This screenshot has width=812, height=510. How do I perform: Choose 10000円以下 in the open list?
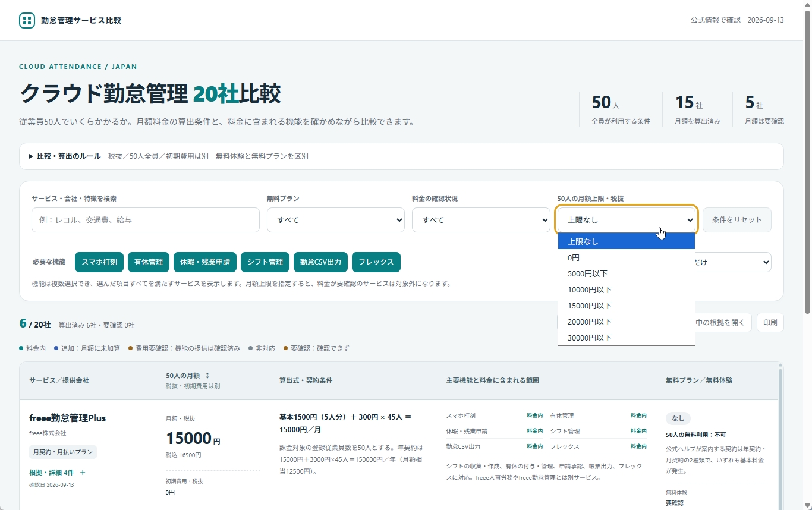point(627,289)
